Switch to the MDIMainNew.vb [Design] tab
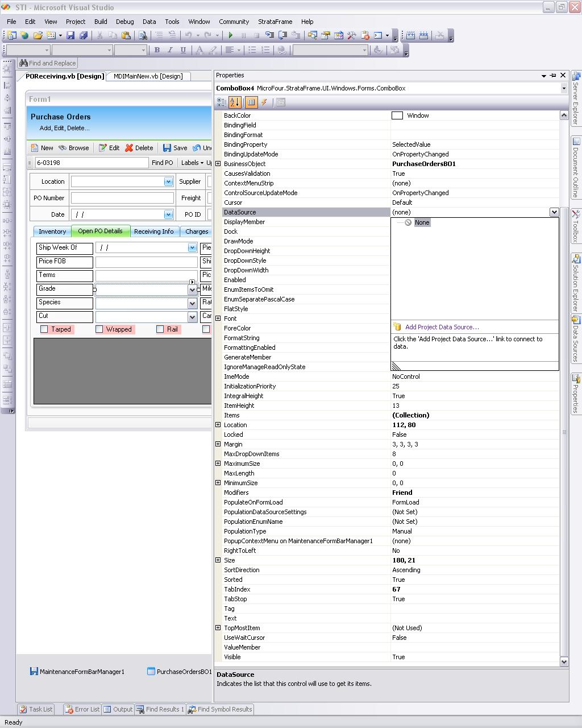The width and height of the screenshot is (582, 728). coord(148,76)
